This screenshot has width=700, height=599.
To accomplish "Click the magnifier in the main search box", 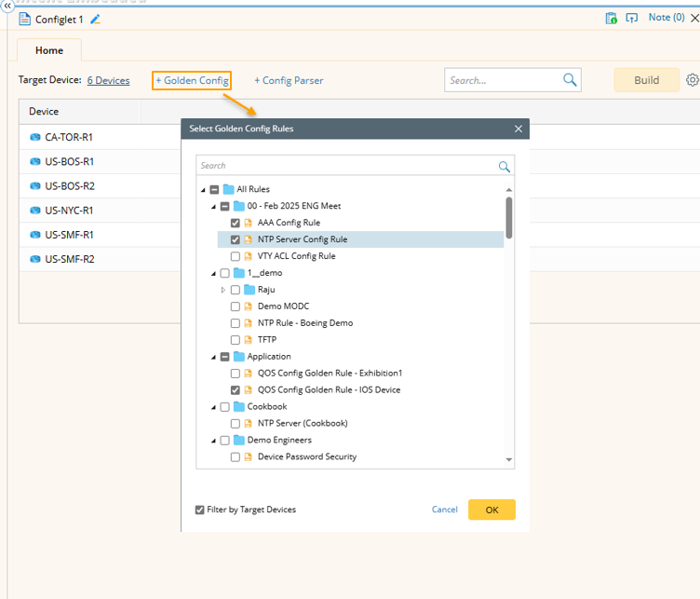I will coord(570,80).
